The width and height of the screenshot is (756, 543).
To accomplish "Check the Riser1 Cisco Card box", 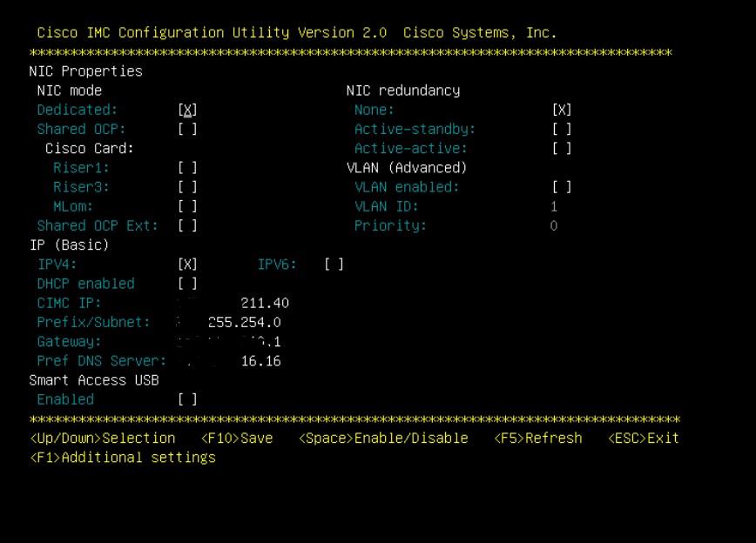I will point(187,168).
